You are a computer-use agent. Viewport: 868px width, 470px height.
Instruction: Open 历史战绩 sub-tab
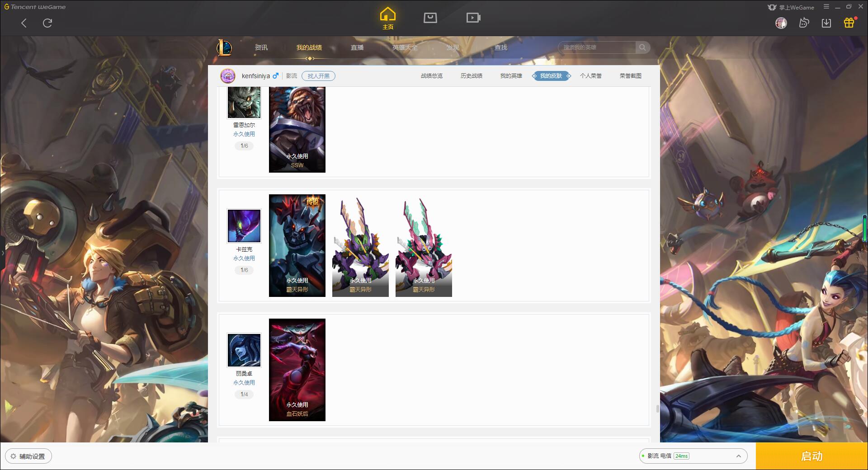(472, 76)
